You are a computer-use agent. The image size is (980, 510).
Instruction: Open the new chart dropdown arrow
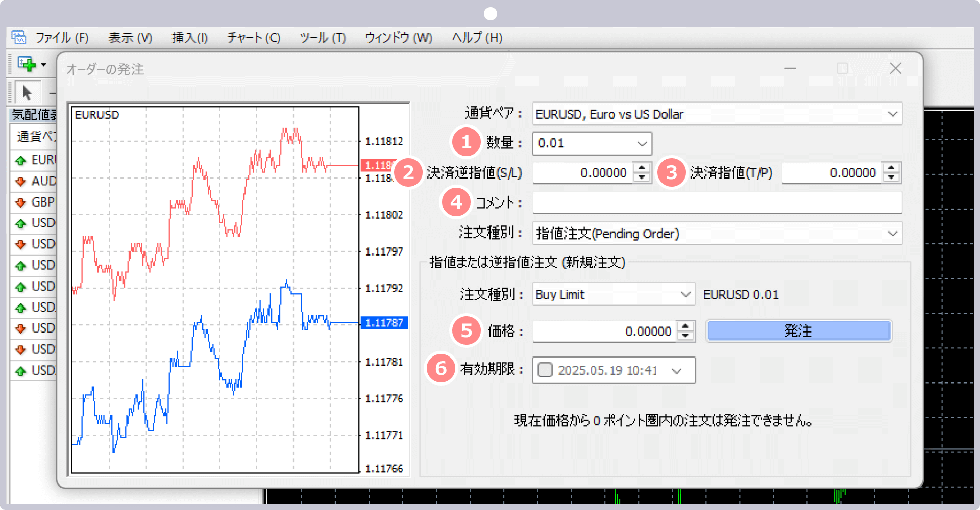click(43, 65)
